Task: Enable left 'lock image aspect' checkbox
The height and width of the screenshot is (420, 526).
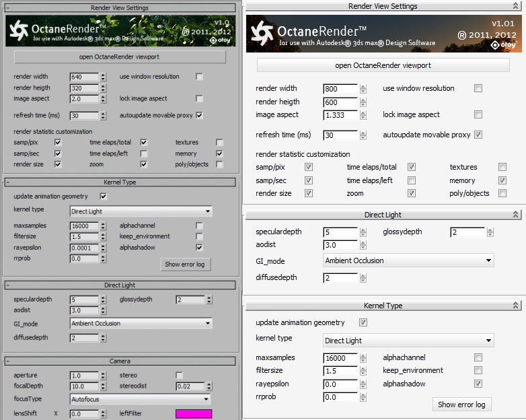Action: [x=199, y=98]
